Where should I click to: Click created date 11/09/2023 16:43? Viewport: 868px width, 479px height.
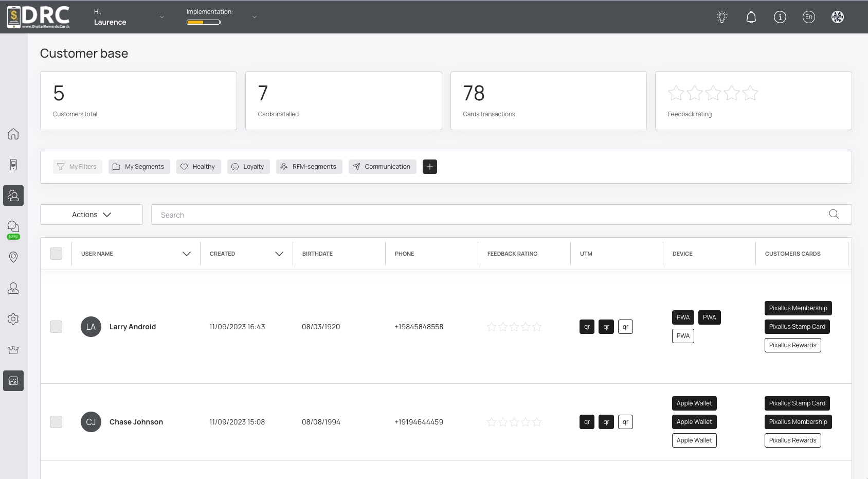(237, 327)
